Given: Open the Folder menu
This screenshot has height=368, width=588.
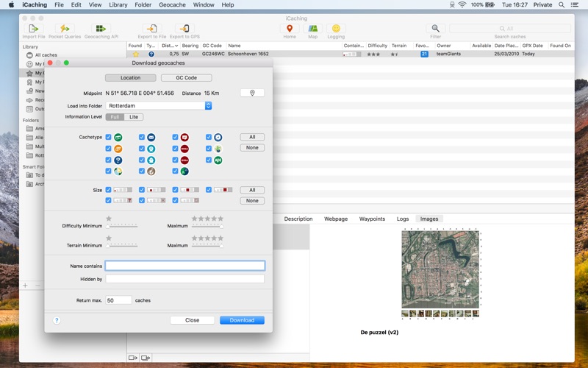Looking at the screenshot, I should pos(143,5).
